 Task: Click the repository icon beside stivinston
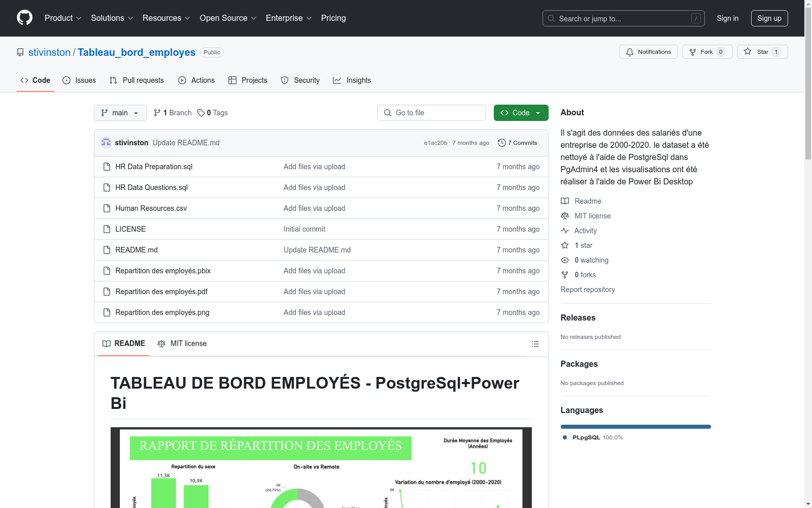[x=20, y=52]
